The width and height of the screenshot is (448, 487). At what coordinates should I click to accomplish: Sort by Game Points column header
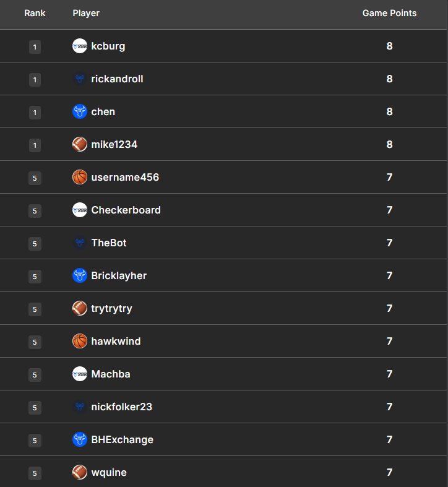(x=389, y=13)
